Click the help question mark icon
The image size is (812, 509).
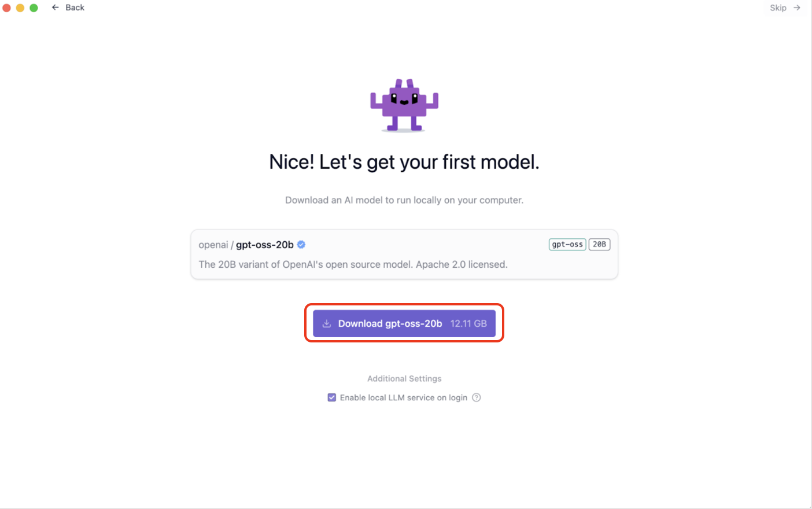477,397
